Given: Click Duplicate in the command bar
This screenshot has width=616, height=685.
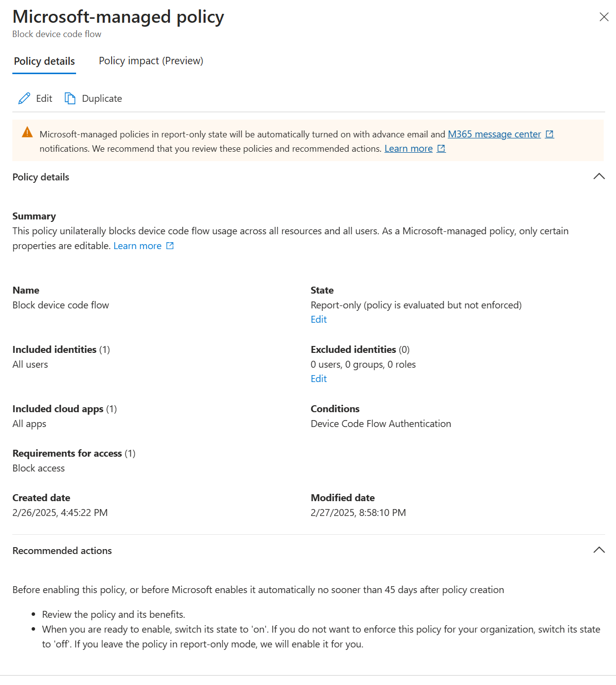Looking at the screenshot, I should click(102, 98).
